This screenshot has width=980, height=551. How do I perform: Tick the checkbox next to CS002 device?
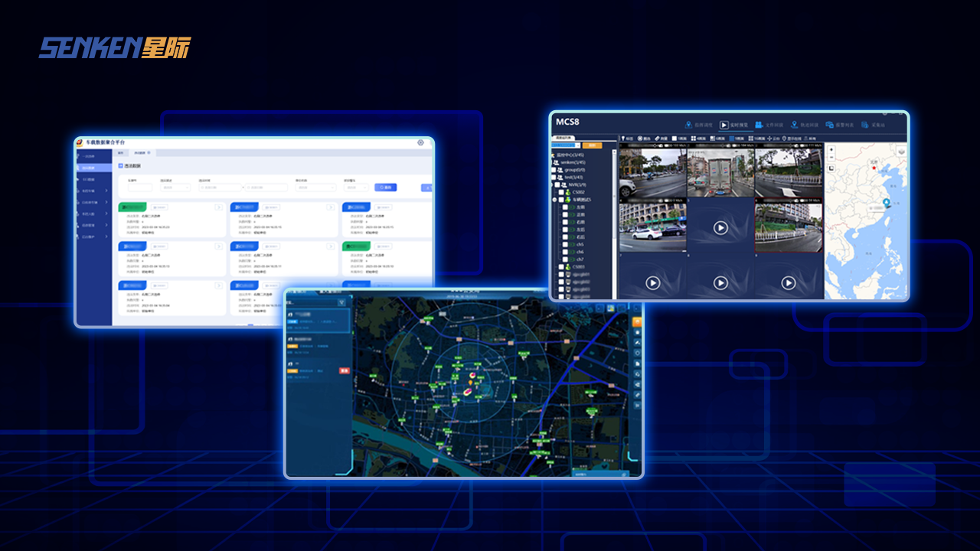point(560,192)
